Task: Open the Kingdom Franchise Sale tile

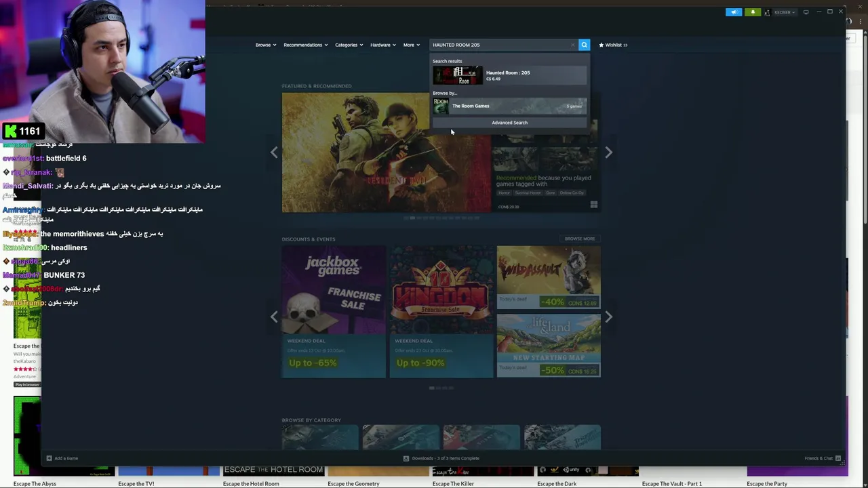Action: click(x=441, y=311)
